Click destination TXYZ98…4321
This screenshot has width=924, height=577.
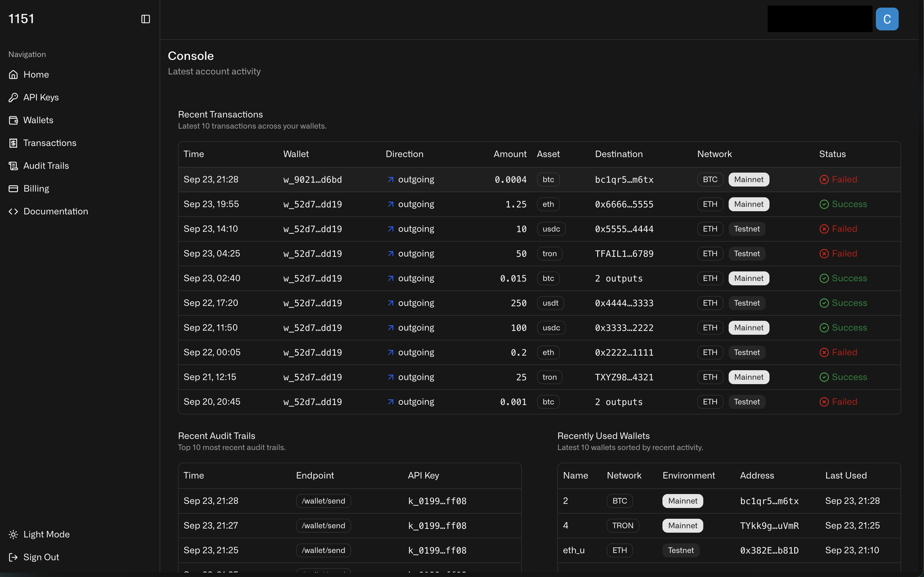[x=624, y=377]
